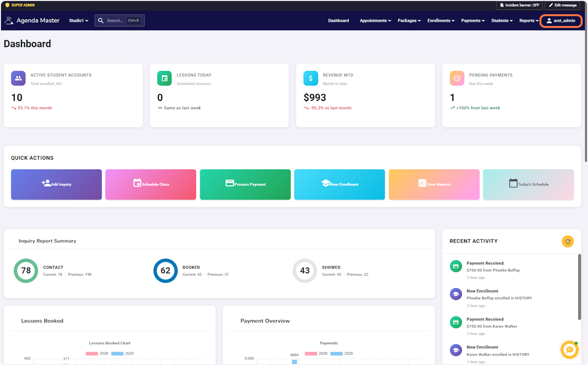Click the Edit message button
588x365 pixels.
[x=563, y=5]
